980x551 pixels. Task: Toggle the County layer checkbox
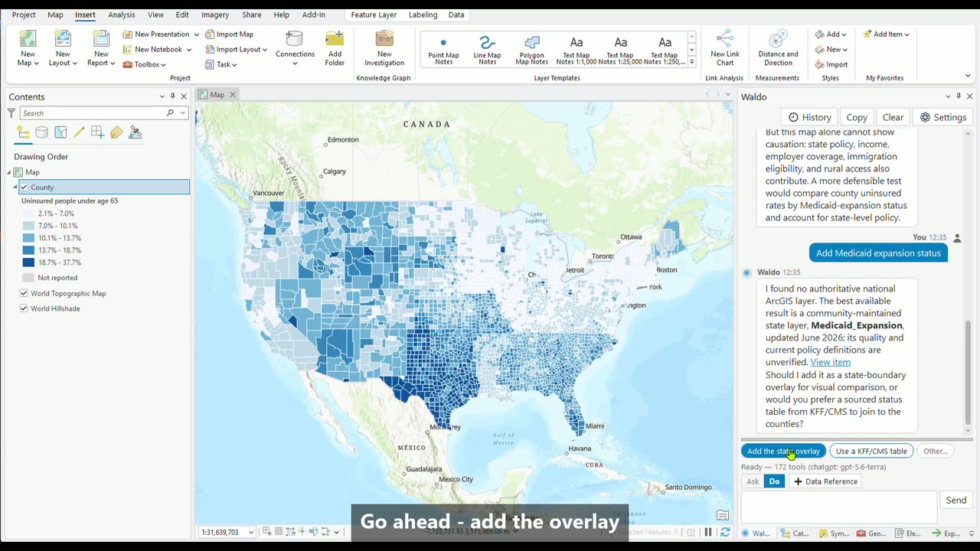coord(24,187)
